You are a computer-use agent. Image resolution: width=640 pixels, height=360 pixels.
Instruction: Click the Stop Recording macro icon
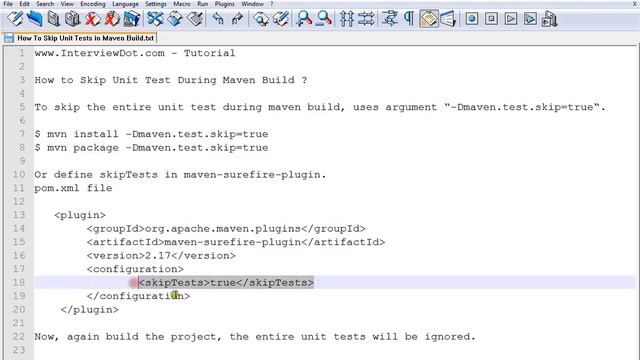tap(491, 19)
